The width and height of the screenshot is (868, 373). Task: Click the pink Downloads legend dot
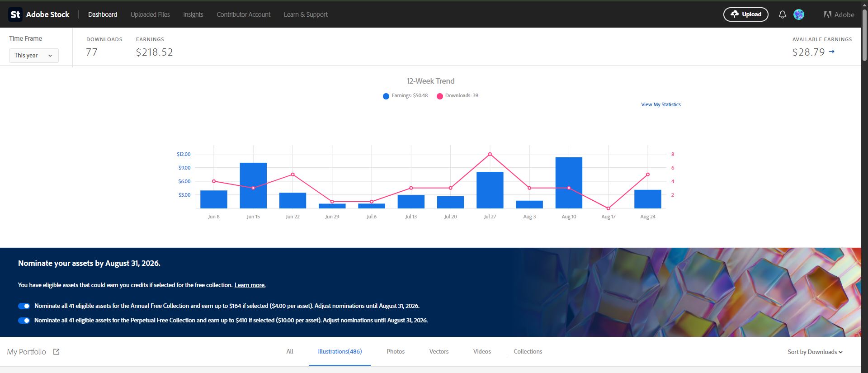(439, 96)
